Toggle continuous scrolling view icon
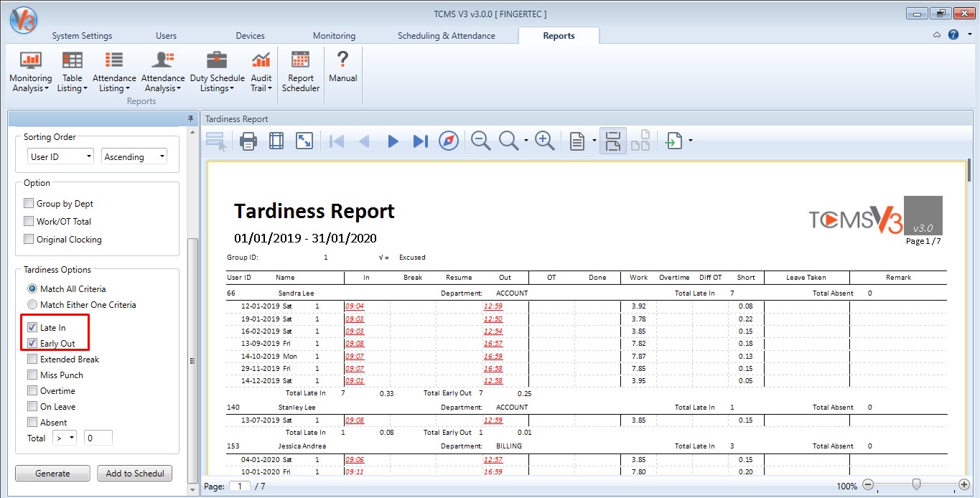The image size is (980, 498). point(612,141)
